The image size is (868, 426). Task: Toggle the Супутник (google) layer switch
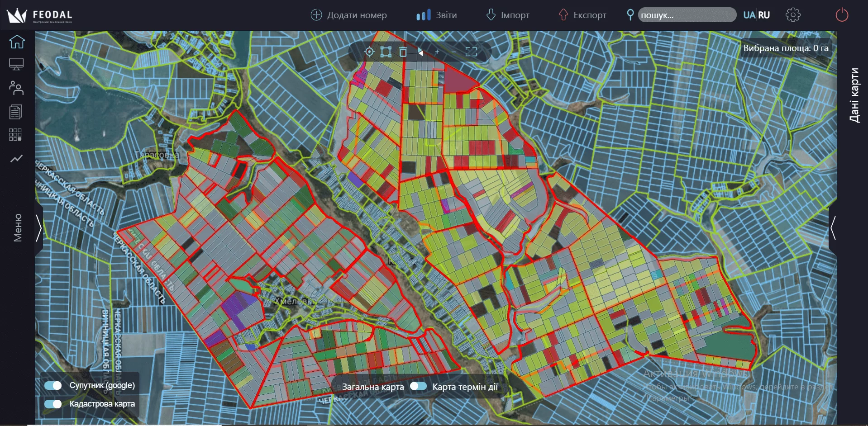(53, 385)
